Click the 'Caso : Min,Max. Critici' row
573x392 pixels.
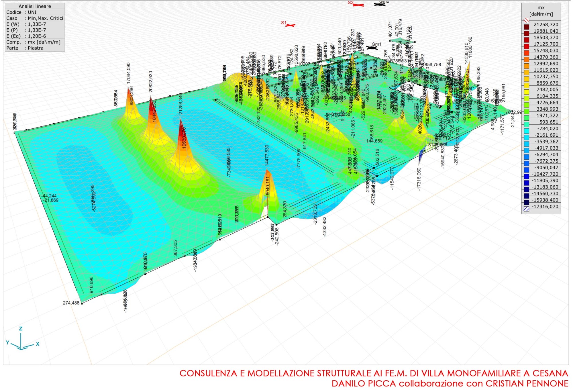(x=35, y=18)
